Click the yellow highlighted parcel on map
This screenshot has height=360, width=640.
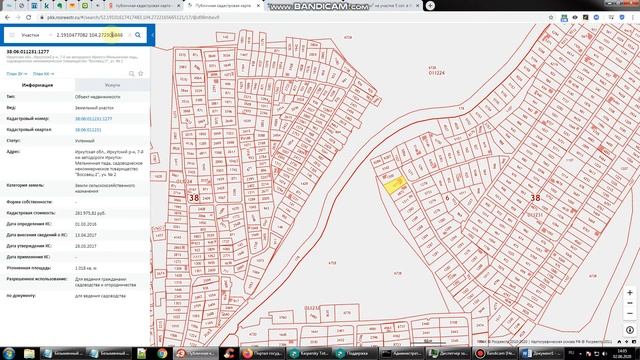394,185
